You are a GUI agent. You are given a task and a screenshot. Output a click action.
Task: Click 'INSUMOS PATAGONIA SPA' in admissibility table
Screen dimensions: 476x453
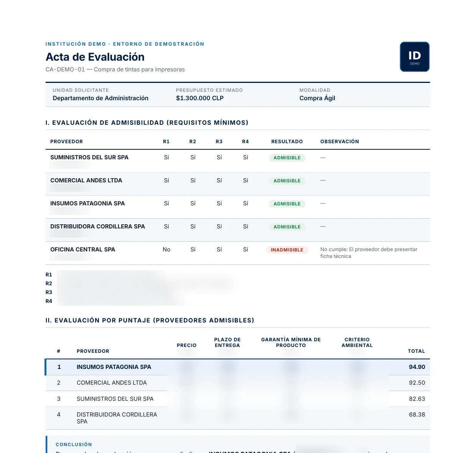tap(87, 203)
